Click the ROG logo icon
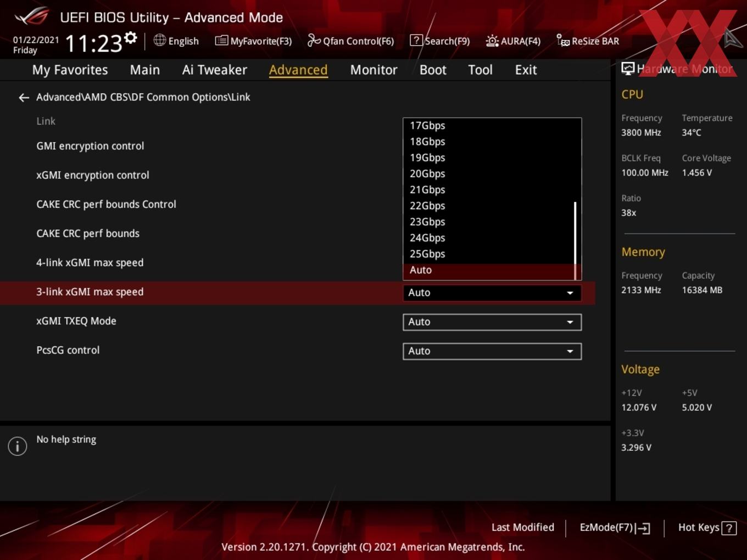 coord(32,16)
